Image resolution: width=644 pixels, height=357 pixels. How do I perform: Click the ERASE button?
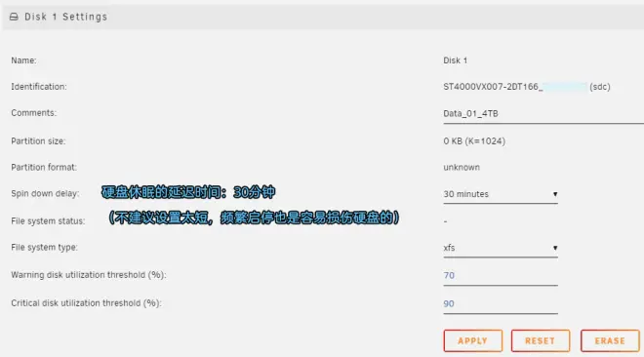tap(610, 340)
